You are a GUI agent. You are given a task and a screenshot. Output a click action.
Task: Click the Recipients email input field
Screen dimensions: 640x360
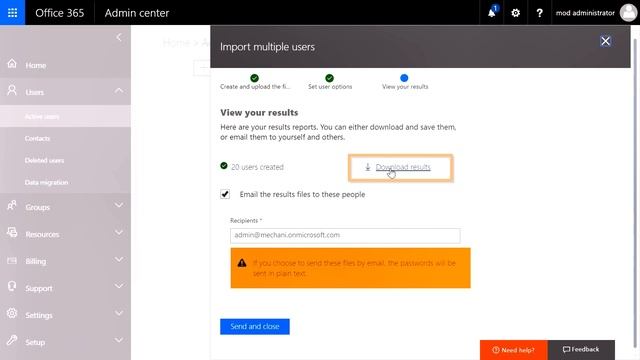(x=345, y=236)
